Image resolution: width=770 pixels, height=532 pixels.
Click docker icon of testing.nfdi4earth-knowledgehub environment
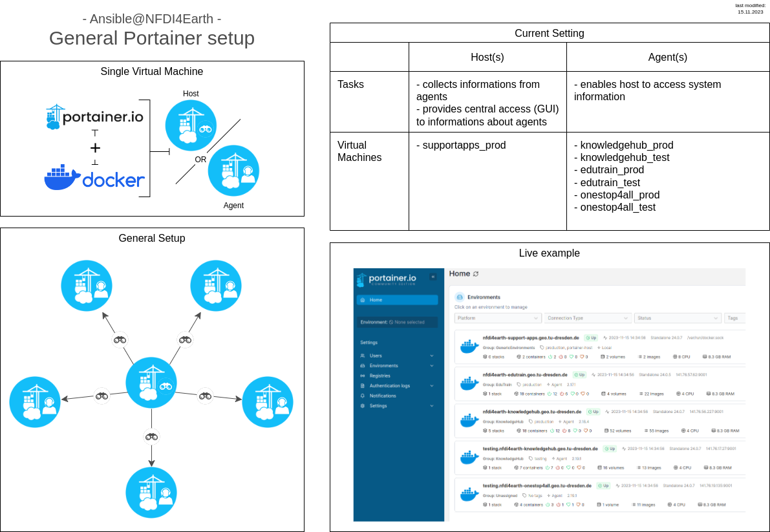pos(469,458)
